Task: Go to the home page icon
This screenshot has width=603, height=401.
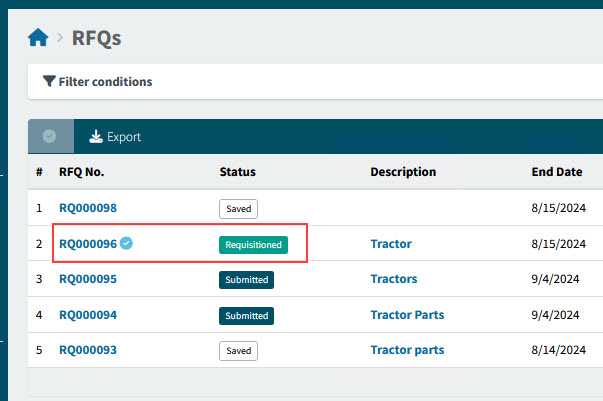Action: (38, 37)
